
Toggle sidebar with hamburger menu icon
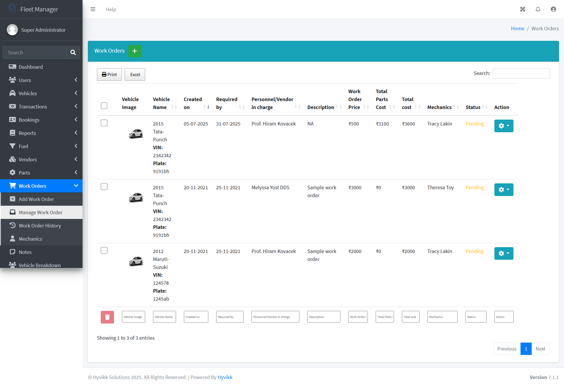(x=93, y=9)
